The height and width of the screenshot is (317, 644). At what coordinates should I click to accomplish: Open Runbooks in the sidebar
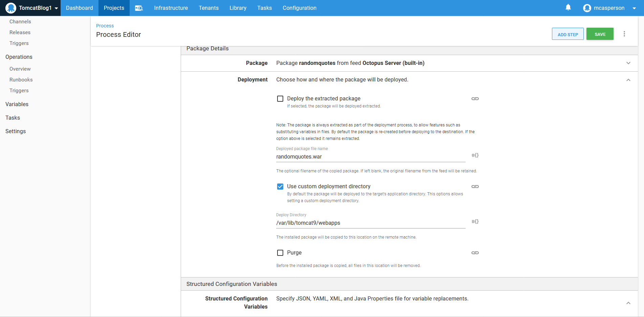[21, 80]
